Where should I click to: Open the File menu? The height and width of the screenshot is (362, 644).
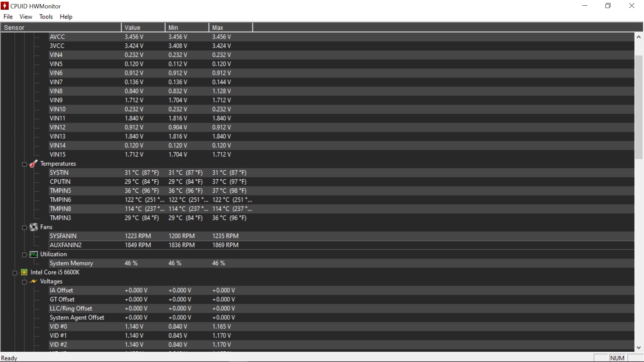click(8, 17)
